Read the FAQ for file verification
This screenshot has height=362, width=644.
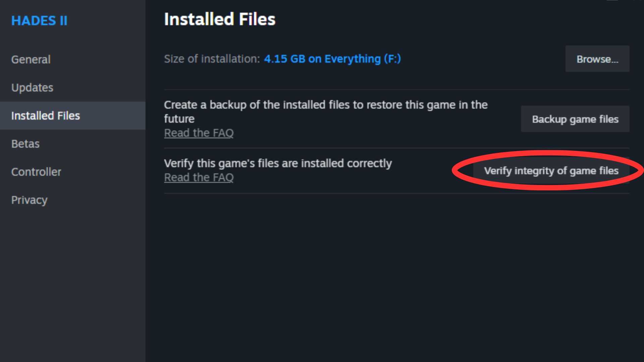[199, 177]
